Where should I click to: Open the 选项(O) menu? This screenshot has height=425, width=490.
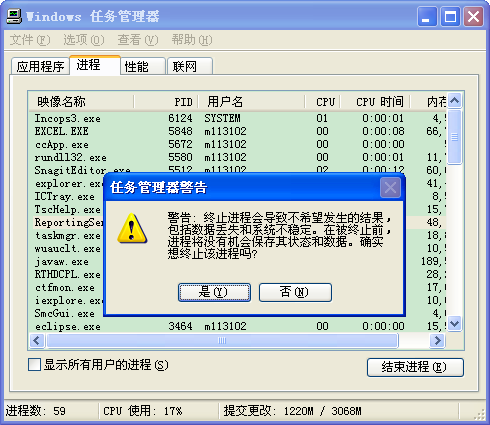pyautogui.click(x=84, y=40)
